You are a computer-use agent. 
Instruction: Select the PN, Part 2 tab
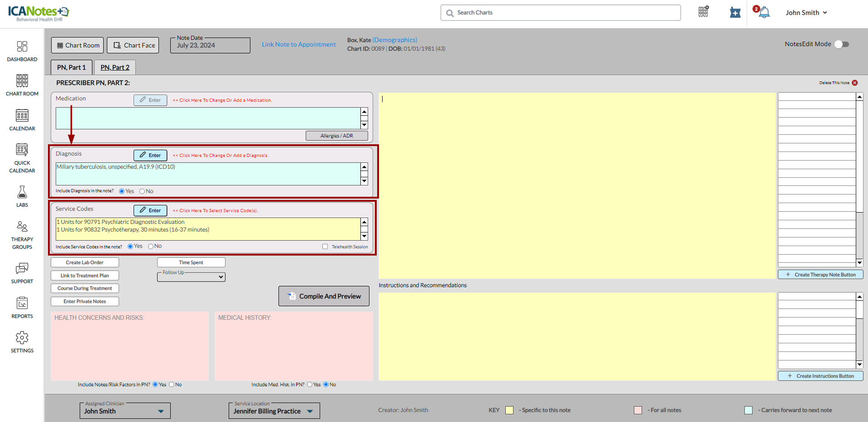[x=115, y=67]
